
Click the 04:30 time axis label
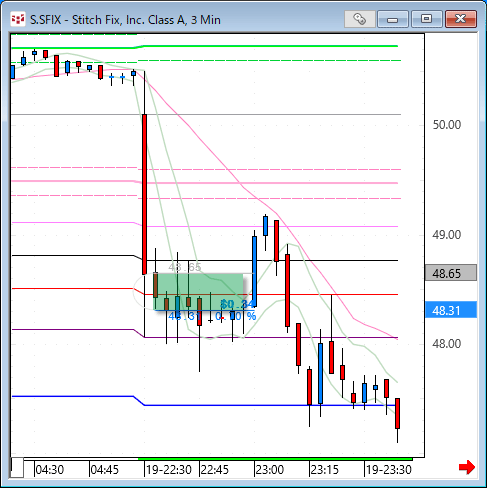(x=49, y=470)
